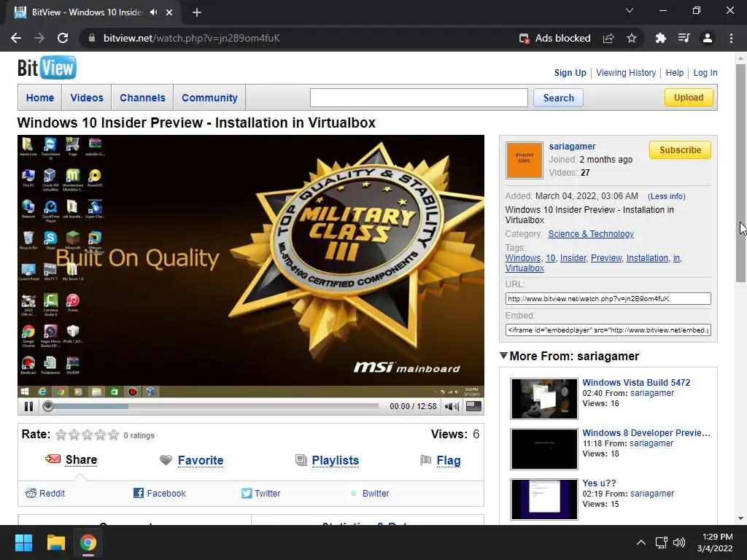Open the Share options
The height and width of the screenshot is (560, 747).
81,459
